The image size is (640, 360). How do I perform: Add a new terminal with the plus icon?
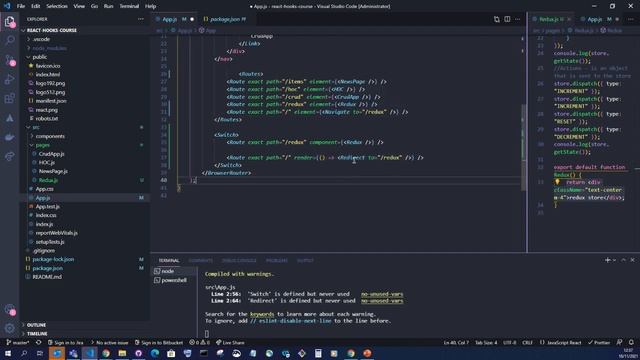[607, 260]
